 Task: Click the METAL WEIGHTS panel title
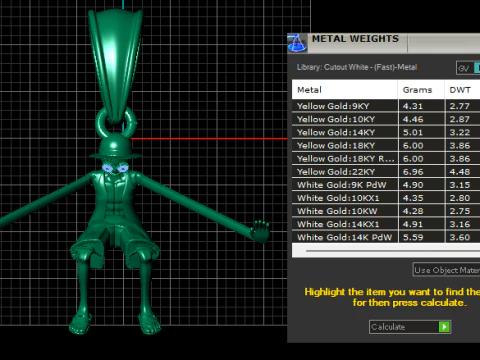point(355,39)
